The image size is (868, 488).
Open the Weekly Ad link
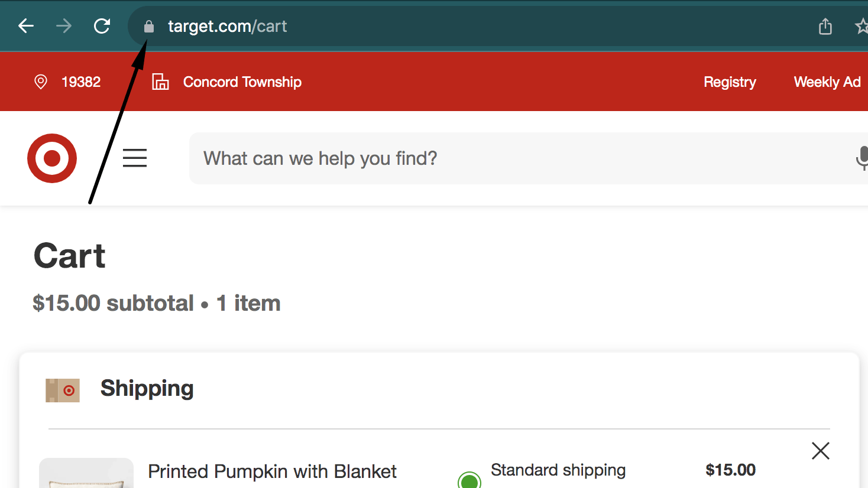(x=827, y=82)
